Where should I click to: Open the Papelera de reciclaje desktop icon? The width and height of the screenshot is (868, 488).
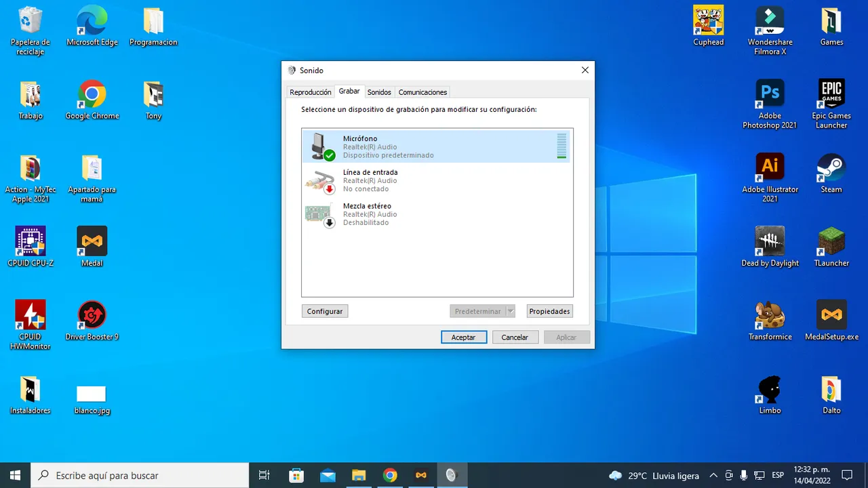pos(31,30)
